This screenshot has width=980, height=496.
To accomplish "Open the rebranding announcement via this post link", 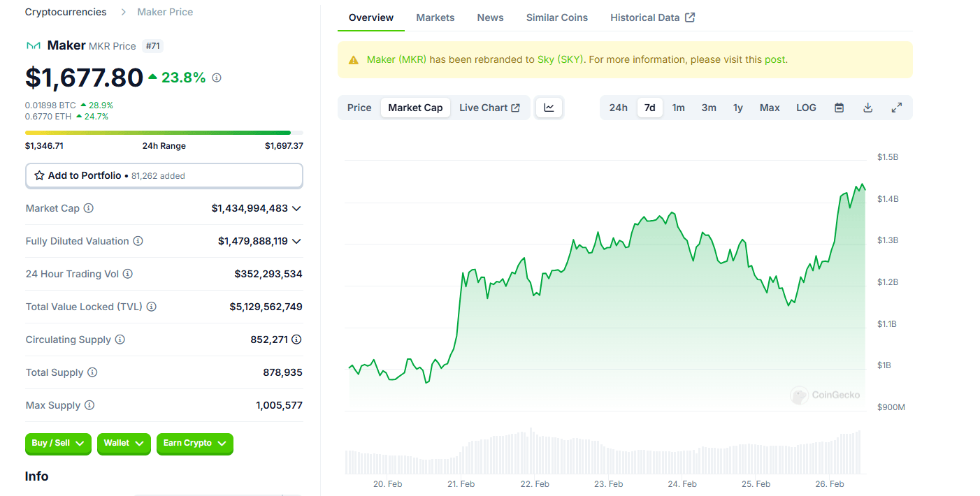I will 774,59.
